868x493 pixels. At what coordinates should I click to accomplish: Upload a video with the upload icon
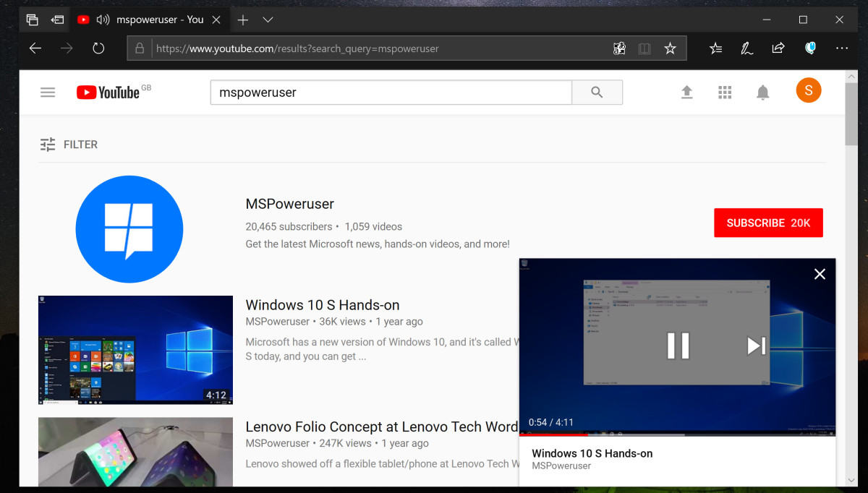(686, 92)
